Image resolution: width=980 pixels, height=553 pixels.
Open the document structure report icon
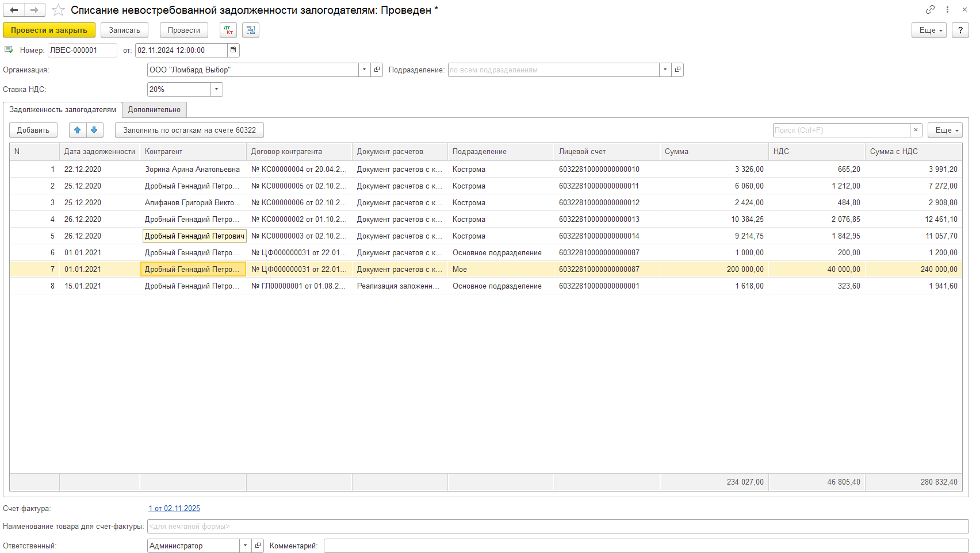[x=251, y=30]
